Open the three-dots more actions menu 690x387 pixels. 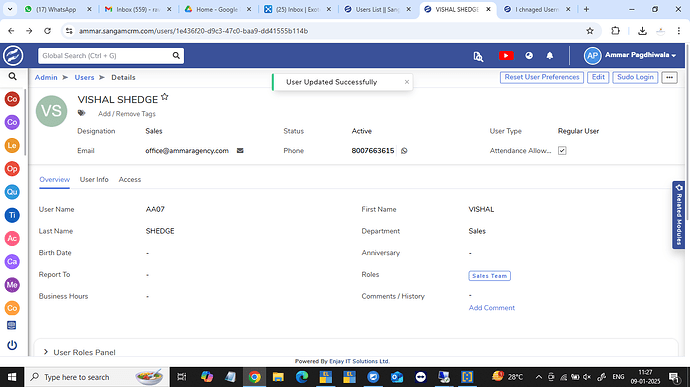click(669, 77)
